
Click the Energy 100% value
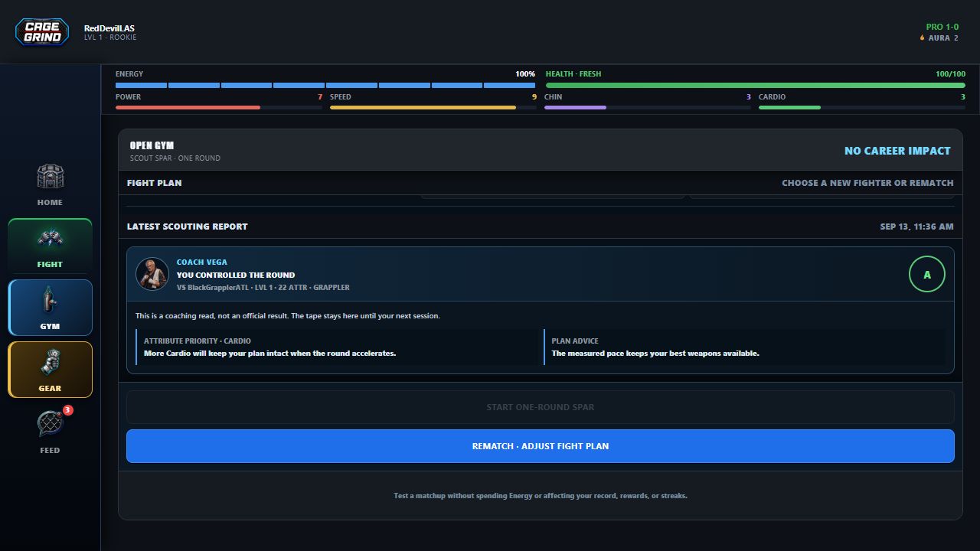click(525, 74)
